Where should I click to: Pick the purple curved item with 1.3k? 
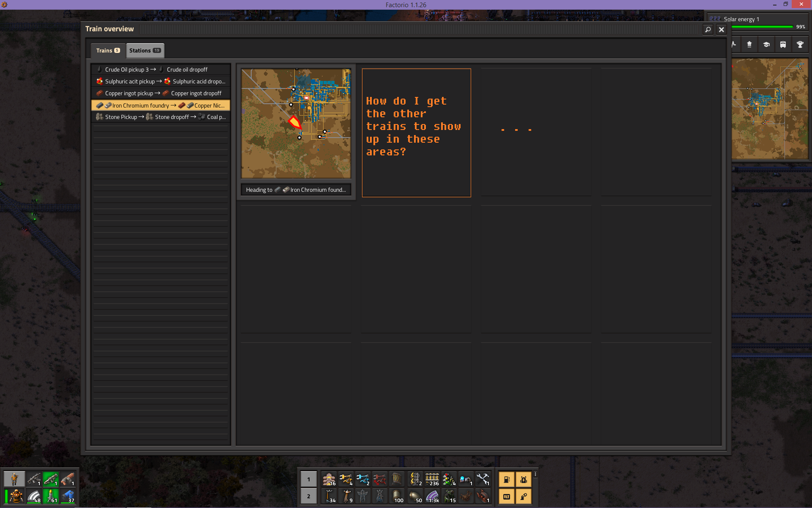point(432,496)
